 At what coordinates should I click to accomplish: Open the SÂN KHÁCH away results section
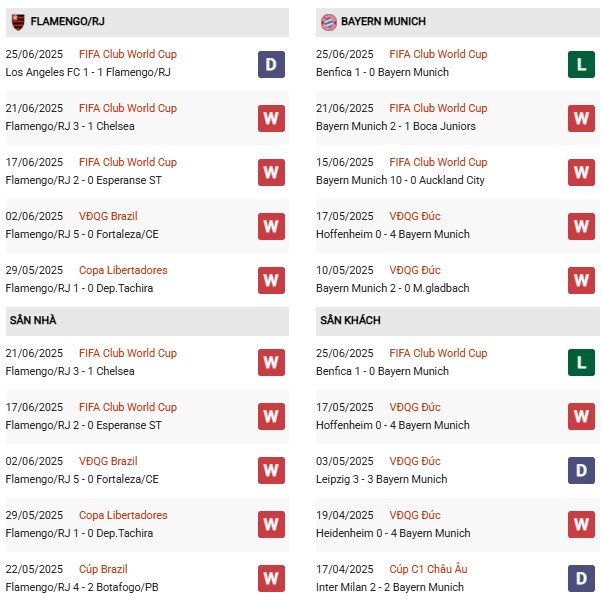pos(350,320)
